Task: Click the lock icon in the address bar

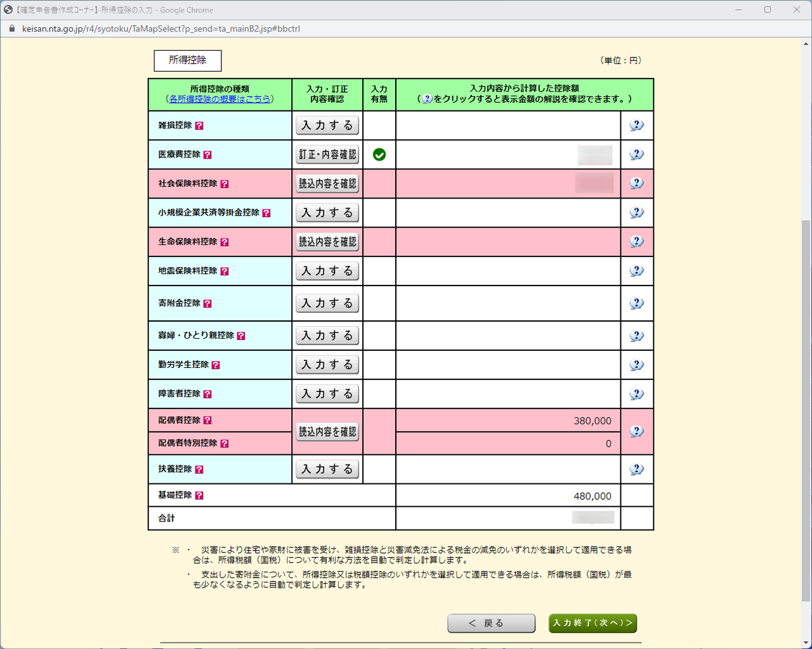Action: click(11, 29)
